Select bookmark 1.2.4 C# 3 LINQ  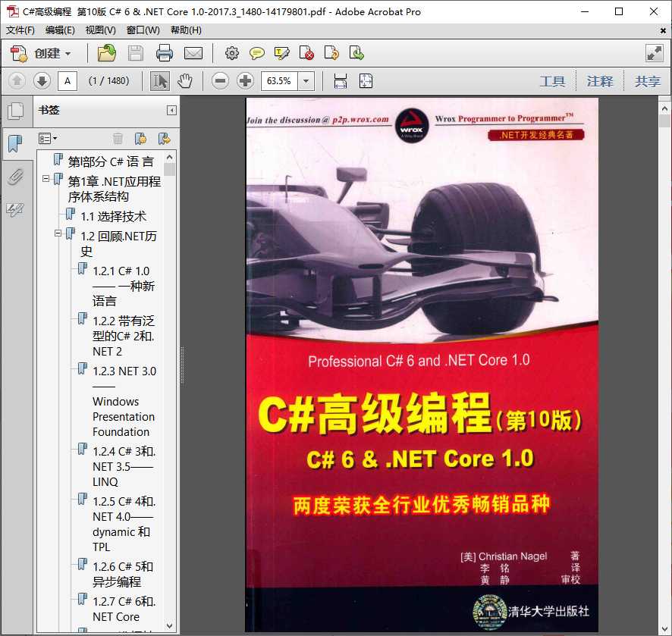(124, 466)
